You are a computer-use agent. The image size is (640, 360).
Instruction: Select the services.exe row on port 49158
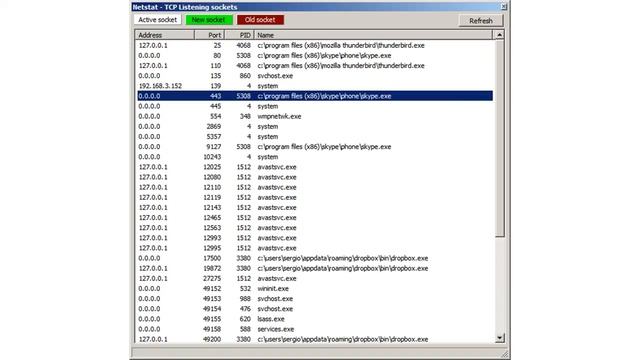[x=315, y=329]
